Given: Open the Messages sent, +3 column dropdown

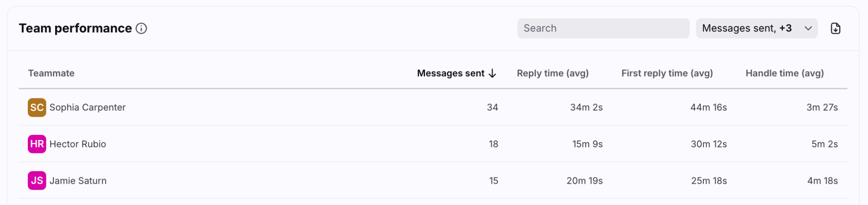Looking at the screenshot, I should 756,29.
